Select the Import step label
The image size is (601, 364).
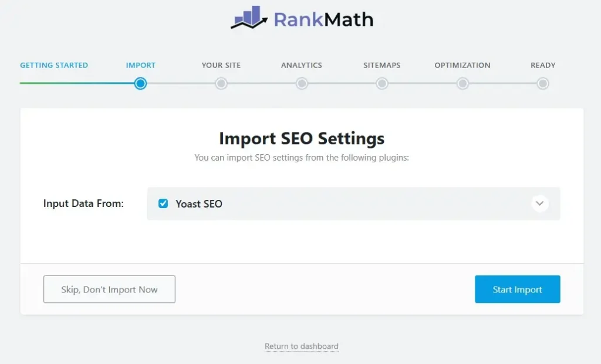click(x=141, y=65)
